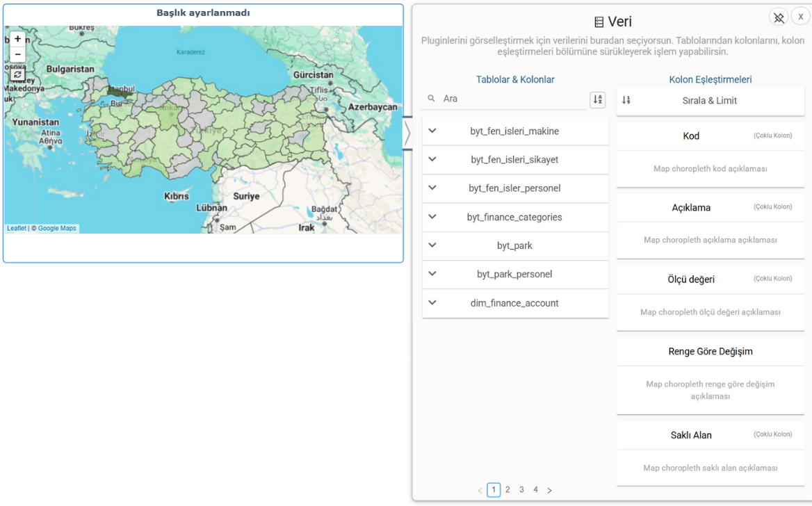Screen dimensions: 812x506
Task: Click the map refresh icon
Action: click(17, 74)
